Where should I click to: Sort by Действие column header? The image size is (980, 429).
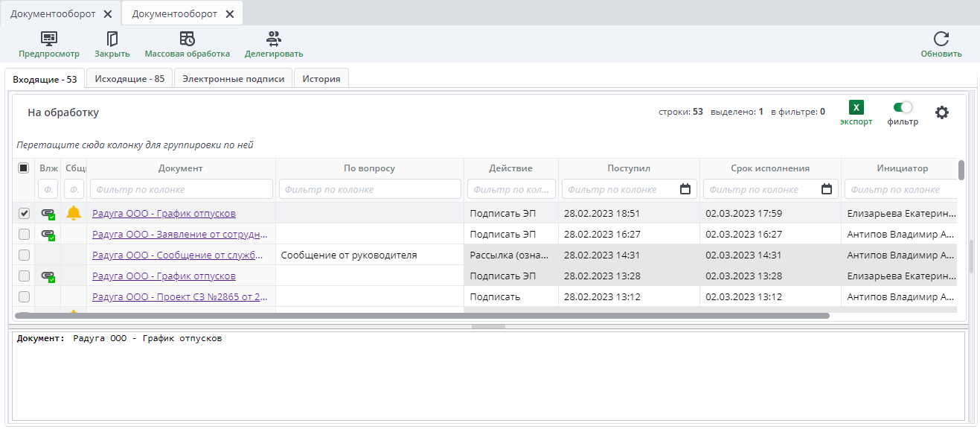(511, 168)
